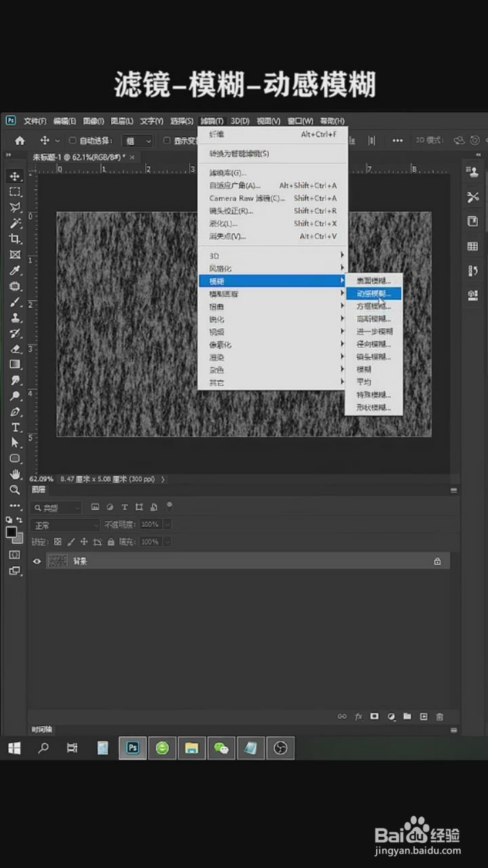Select the Horizontal Type tool
The height and width of the screenshot is (868, 488).
pyautogui.click(x=15, y=427)
